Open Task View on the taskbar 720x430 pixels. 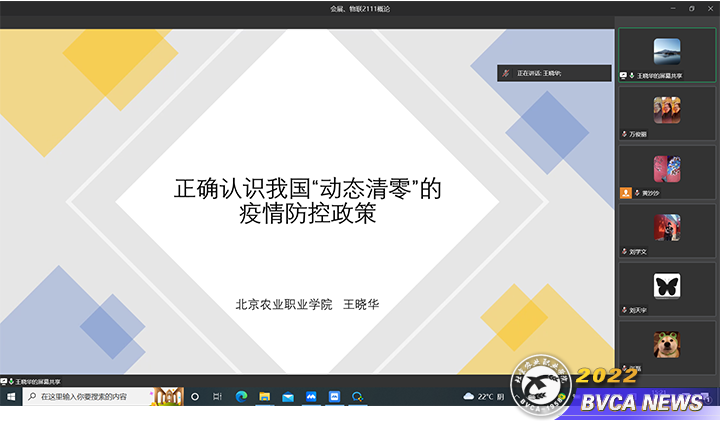[x=217, y=397]
